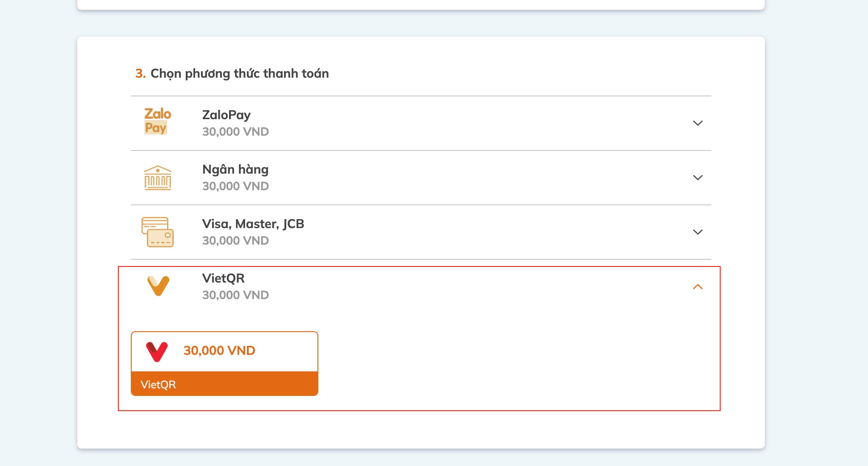Click the red VietQR logo in the payment card
This screenshot has width=868, height=466.
coord(157,352)
